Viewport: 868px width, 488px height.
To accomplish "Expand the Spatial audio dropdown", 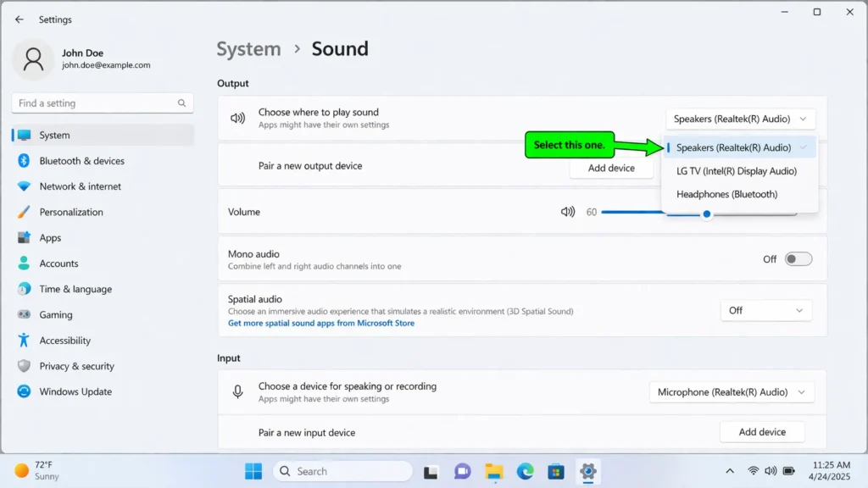I will 765,310.
